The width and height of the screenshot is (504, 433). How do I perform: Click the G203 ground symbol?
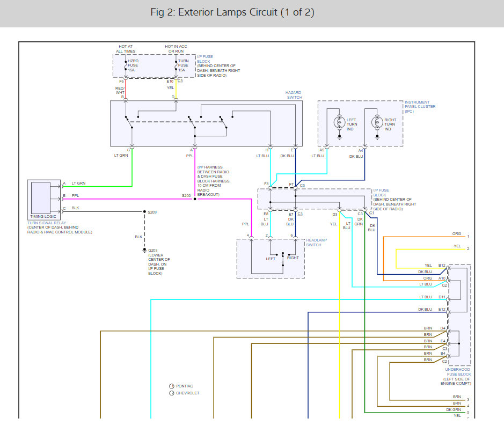[144, 251]
